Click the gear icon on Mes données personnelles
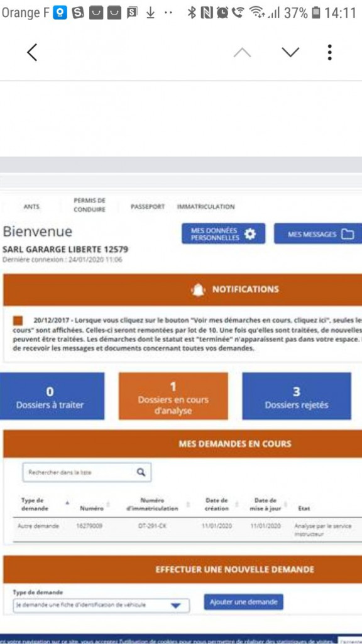 250,234
